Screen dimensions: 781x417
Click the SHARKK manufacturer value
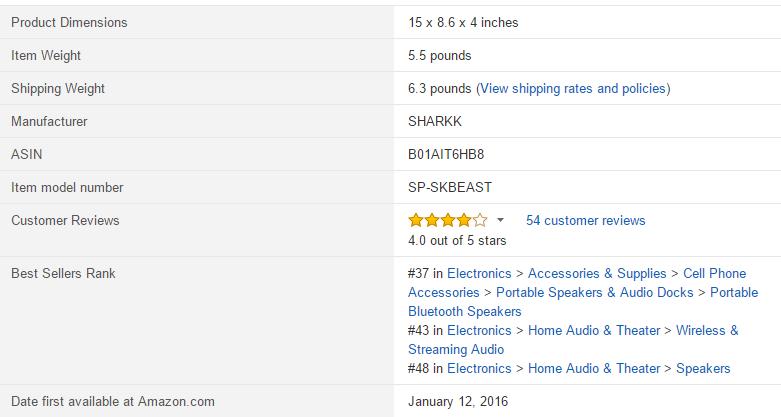tap(435, 121)
